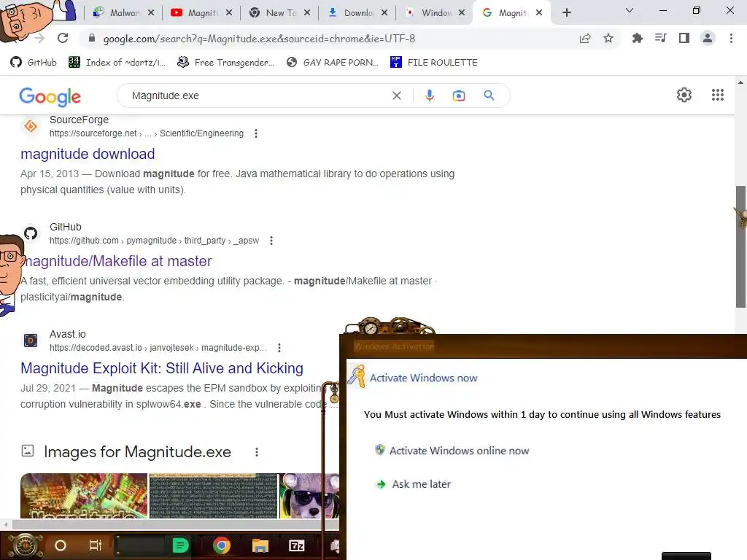747x560 pixels.
Task: Open the Extensions puzzle icon
Action: (637, 38)
